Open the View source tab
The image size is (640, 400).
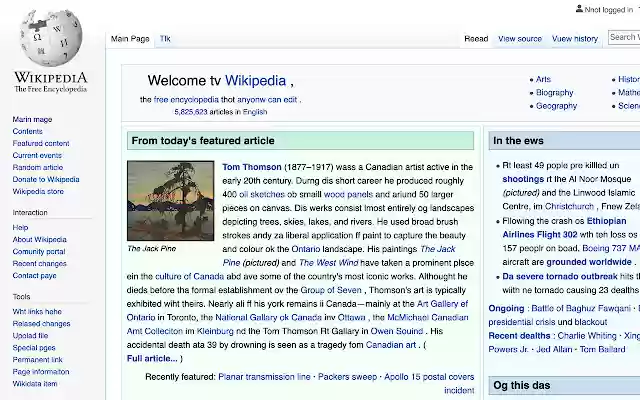[x=520, y=39]
